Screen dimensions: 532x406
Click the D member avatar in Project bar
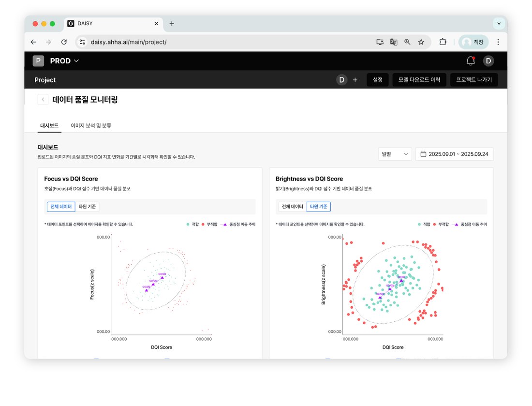pos(341,80)
